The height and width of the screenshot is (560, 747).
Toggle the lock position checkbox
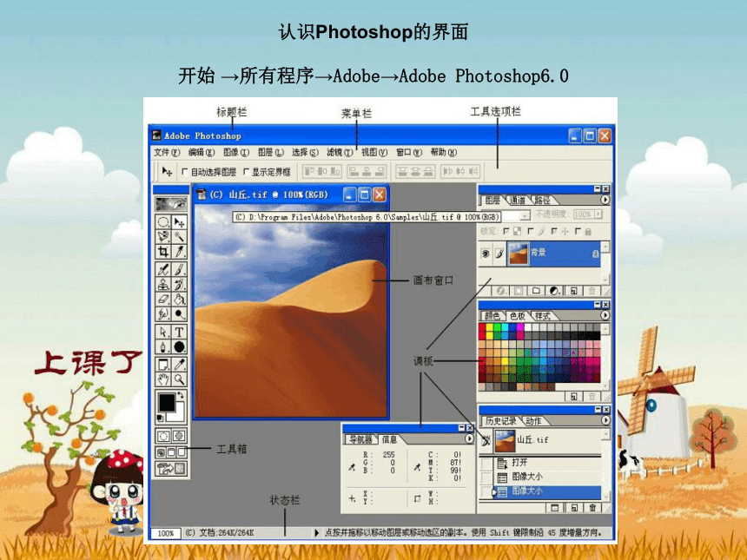pyautogui.click(x=553, y=232)
